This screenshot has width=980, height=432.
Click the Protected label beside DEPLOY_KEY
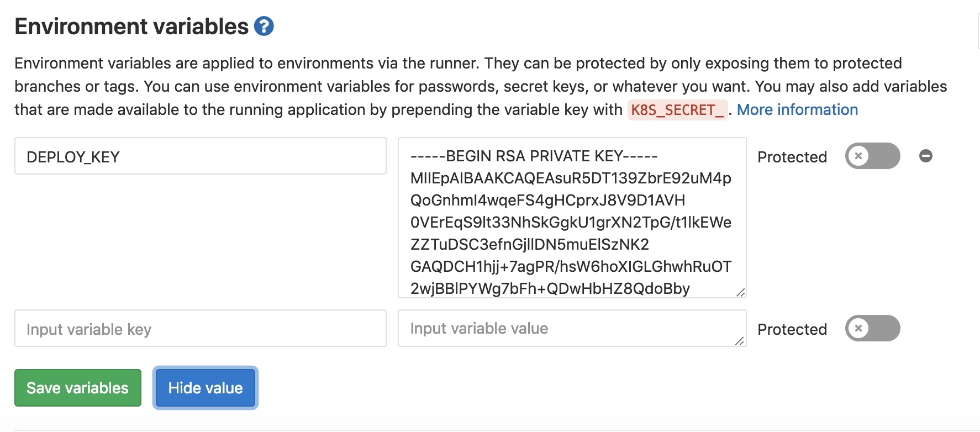pyautogui.click(x=792, y=157)
